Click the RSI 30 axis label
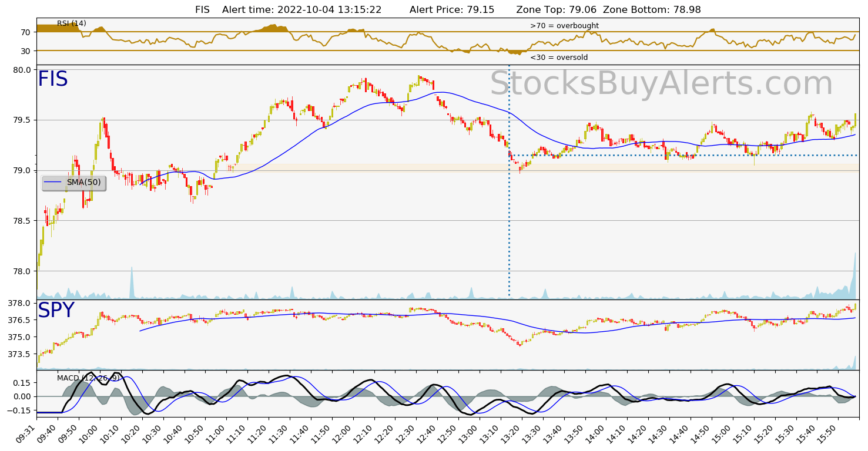This screenshot has height=451, width=868. [x=26, y=51]
